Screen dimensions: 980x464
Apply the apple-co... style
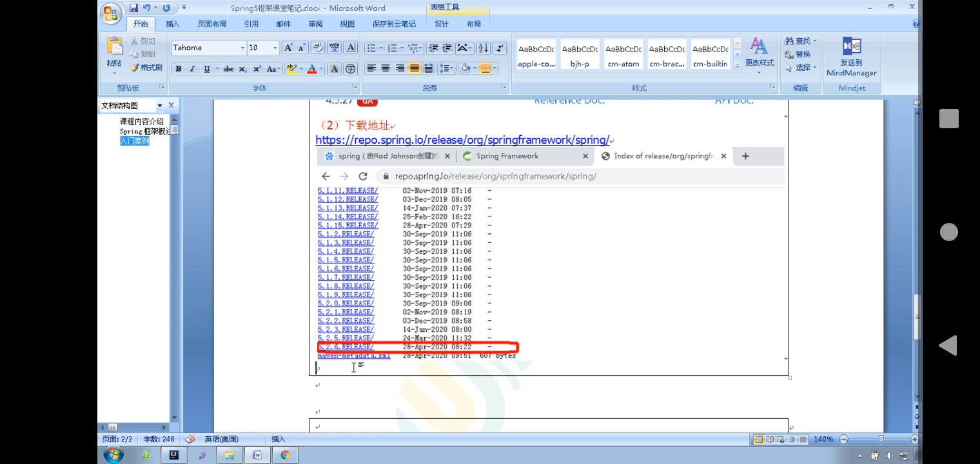(536, 55)
